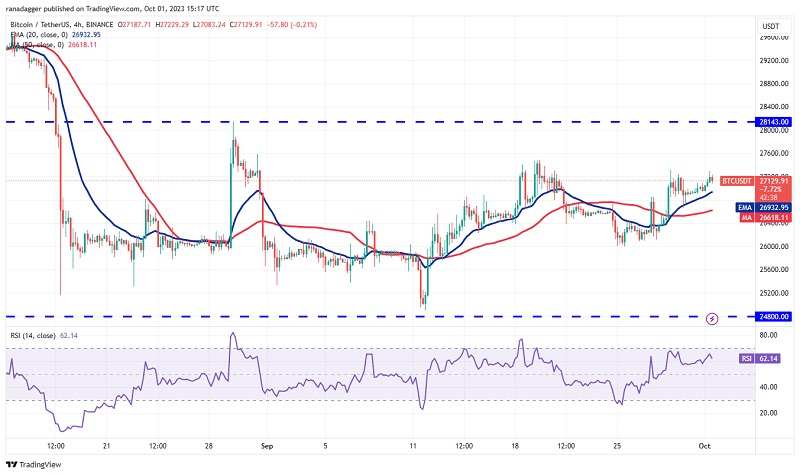Click the purple RSI 62.14 axis tag
The width and height of the screenshot is (800, 475).
(x=760, y=359)
